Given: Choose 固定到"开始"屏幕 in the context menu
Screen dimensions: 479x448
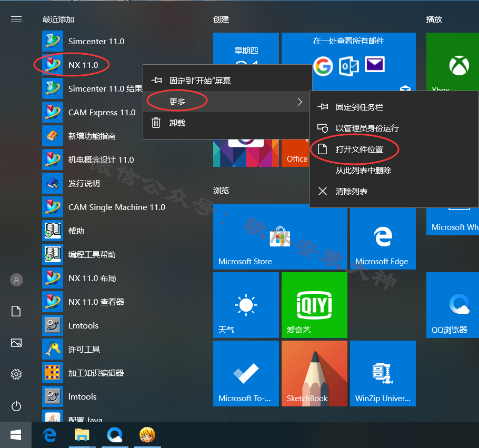Looking at the screenshot, I should point(227,81).
